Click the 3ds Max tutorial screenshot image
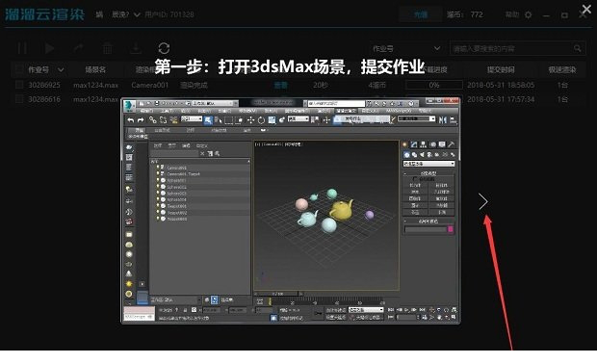This screenshot has width=597, height=364. [x=291, y=211]
